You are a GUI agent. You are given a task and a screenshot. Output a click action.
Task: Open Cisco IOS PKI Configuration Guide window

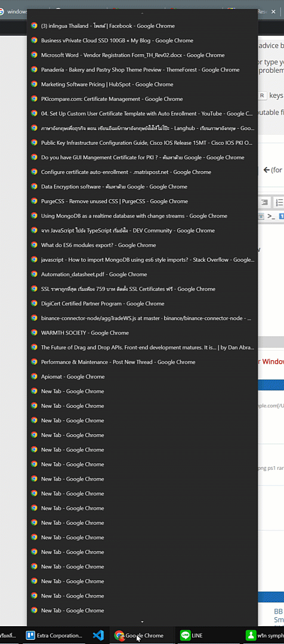pos(142,143)
